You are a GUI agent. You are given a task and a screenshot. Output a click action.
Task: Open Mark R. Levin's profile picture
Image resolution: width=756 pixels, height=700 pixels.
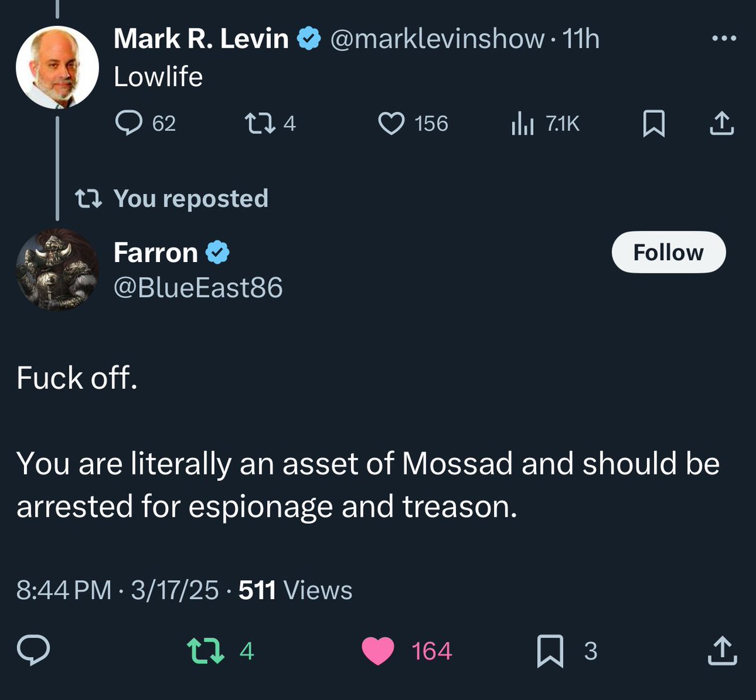[57, 67]
